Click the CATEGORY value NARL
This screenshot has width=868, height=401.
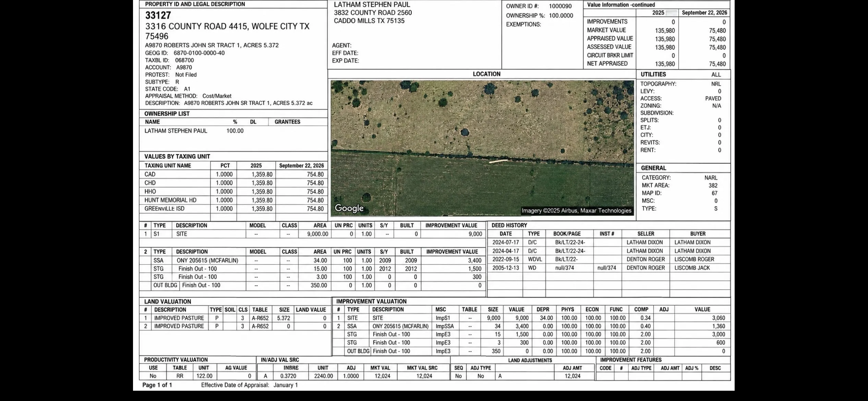711,178
